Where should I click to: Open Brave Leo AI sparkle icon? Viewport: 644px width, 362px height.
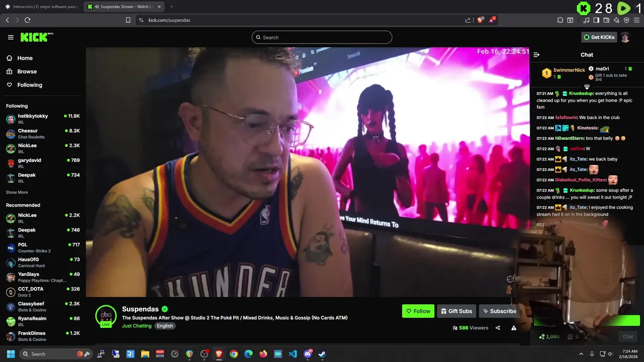pyautogui.click(x=616, y=20)
